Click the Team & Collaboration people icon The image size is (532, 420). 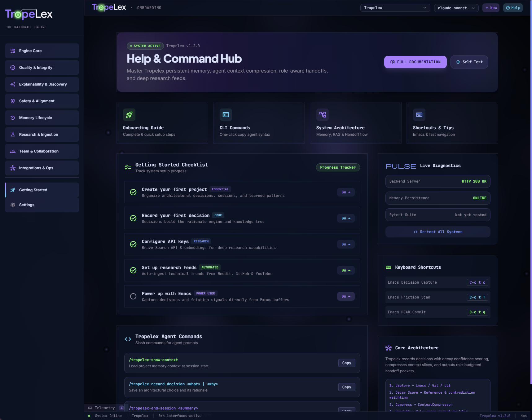13,151
